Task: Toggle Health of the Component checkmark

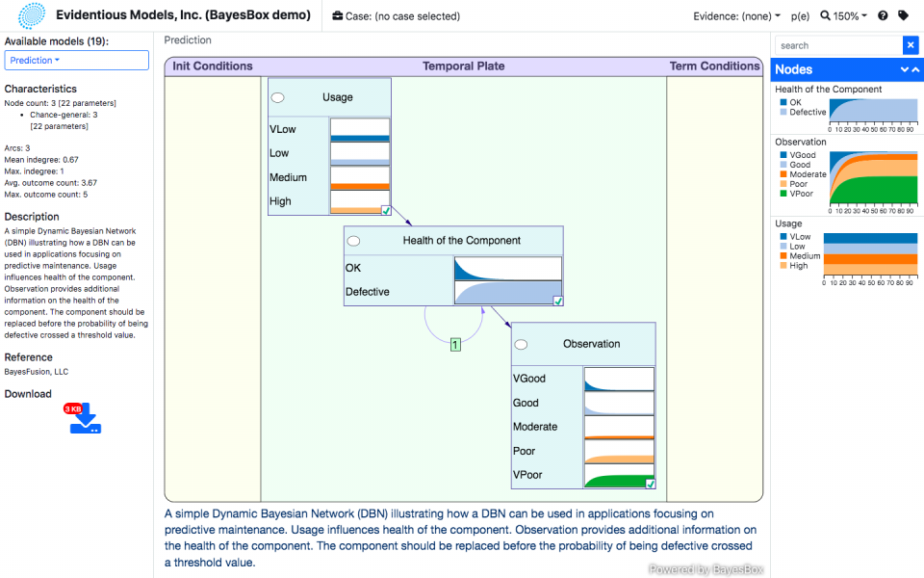Action: coord(558,301)
